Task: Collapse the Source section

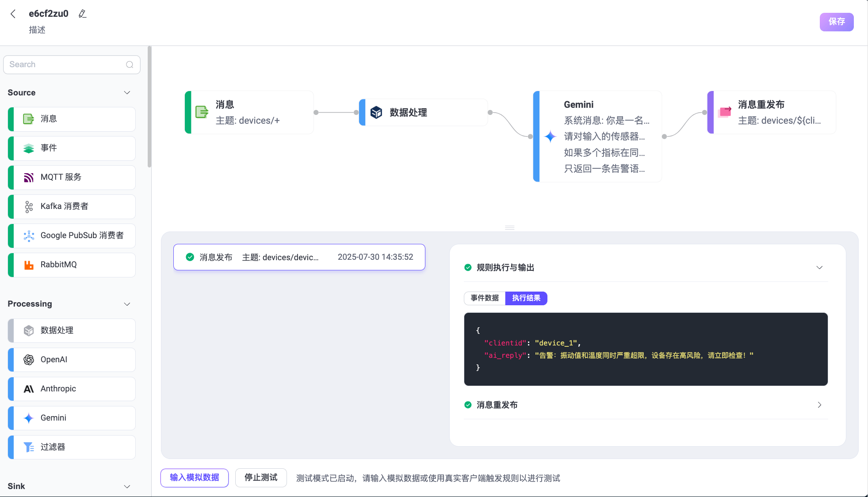Action: pos(127,92)
